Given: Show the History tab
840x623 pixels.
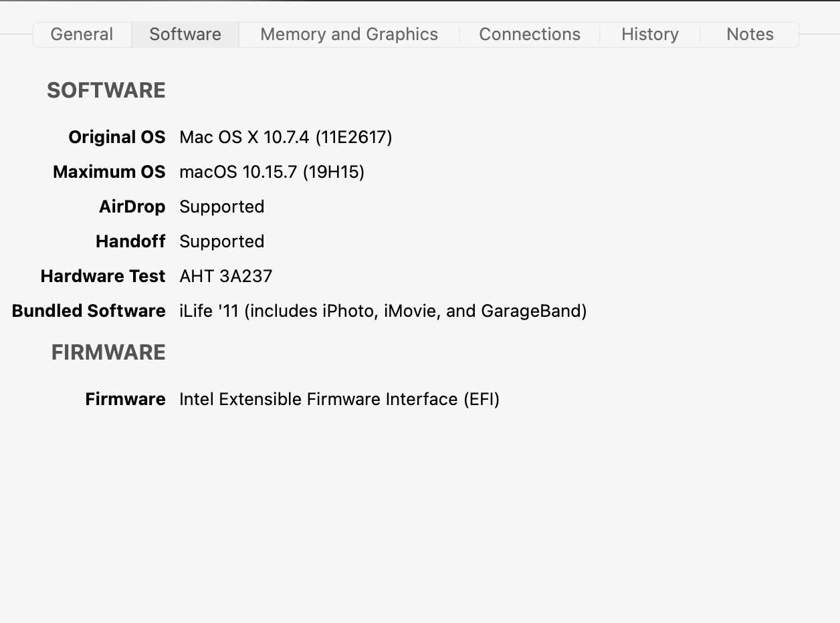Looking at the screenshot, I should click(650, 35).
